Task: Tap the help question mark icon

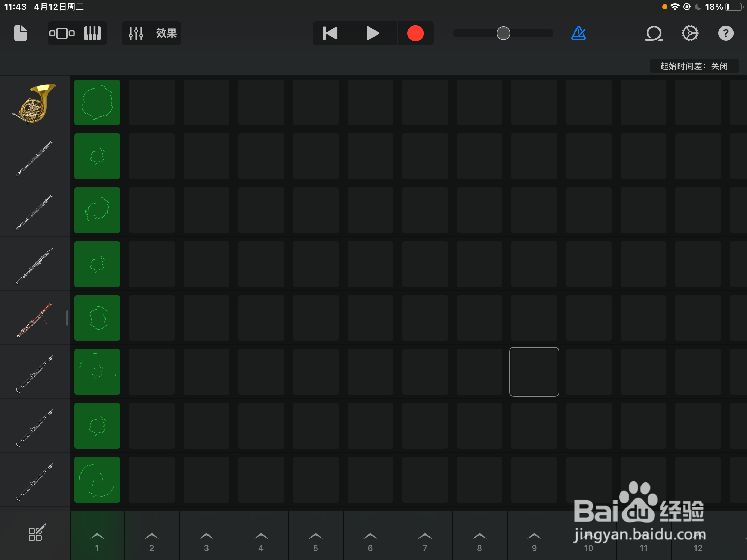Action: (726, 33)
